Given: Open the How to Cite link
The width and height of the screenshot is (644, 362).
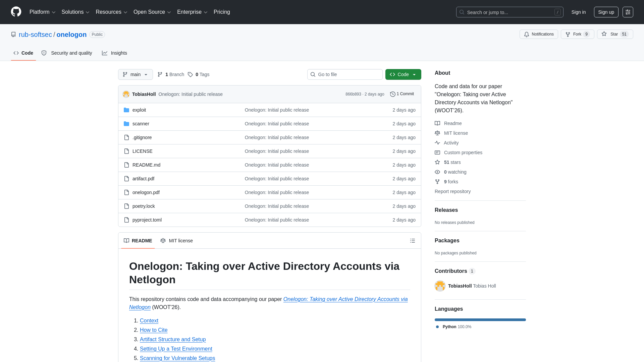Looking at the screenshot, I should click(x=154, y=330).
